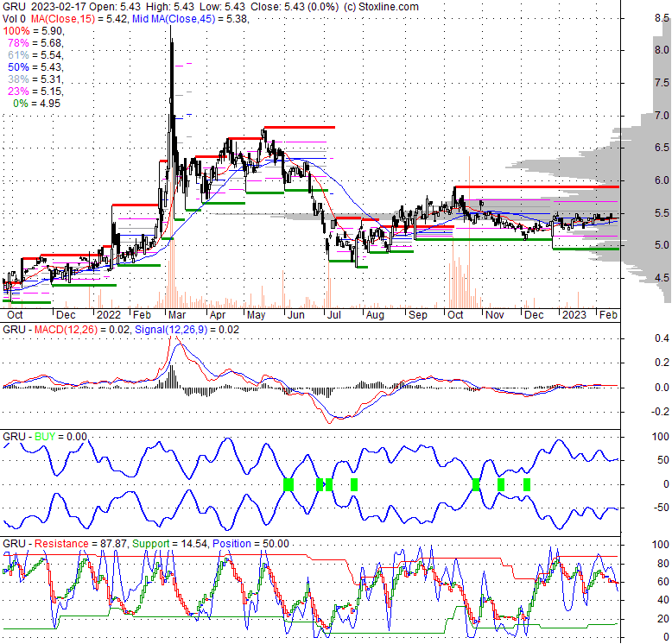Click the -50 label on BUY panel axis
672x644 pixels.
(x=661, y=508)
